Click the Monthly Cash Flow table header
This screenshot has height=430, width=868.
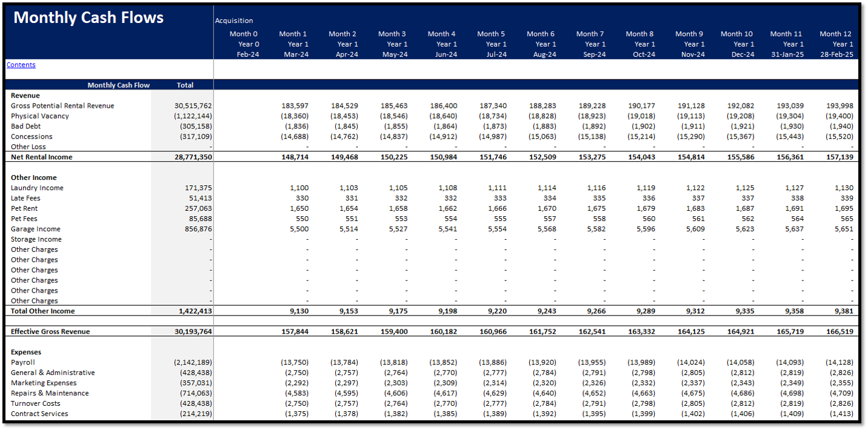click(x=118, y=85)
